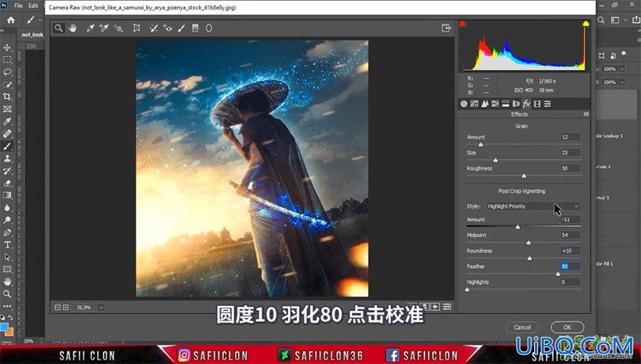641x364 pixels.
Task: Toggle highlight clipping warning on histogram
Action: tap(586, 24)
